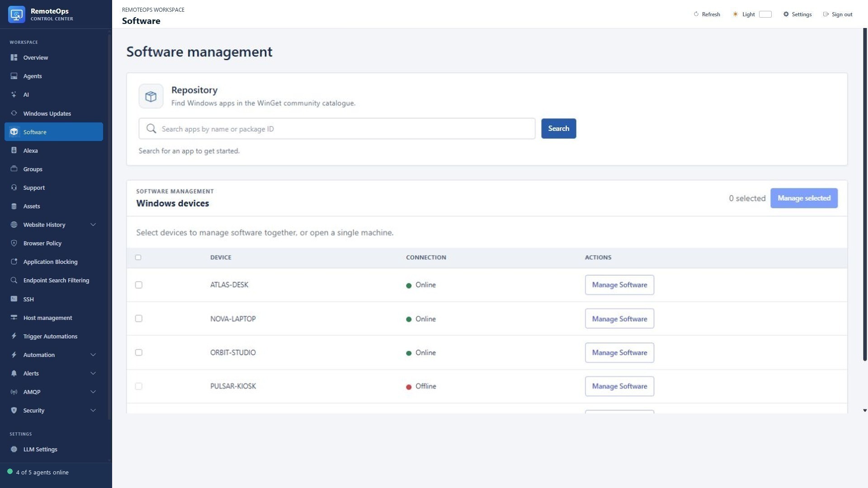This screenshot has height=488, width=868.
Task: Expand the Automation submenu chevron
Action: pyautogui.click(x=93, y=355)
